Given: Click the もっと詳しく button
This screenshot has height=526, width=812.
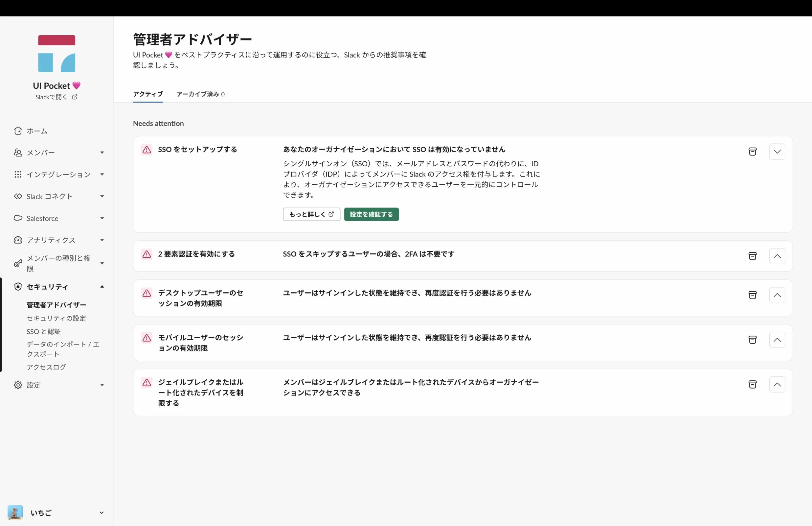Looking at the screenshot, I should [311, 214].
